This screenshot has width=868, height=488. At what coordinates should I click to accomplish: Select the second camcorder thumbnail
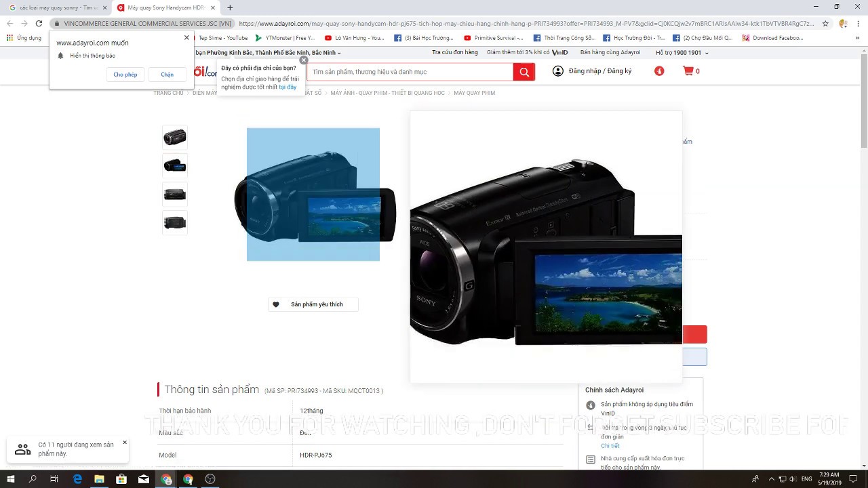[x=174, y=166]
